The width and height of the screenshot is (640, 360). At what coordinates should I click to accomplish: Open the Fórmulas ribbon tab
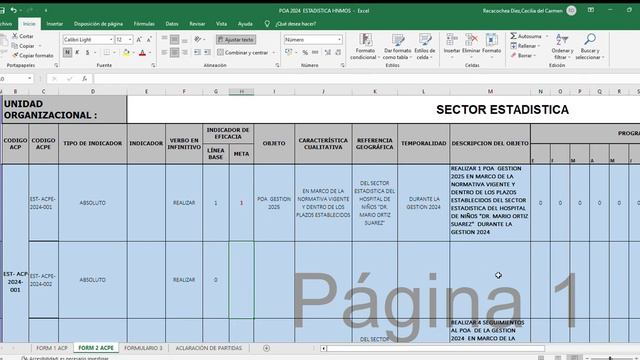point(144,24)
